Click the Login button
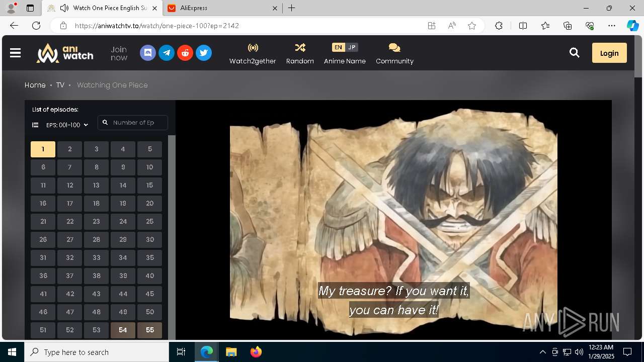This screenshot has height=362, width=644. (x=609, y=53)
